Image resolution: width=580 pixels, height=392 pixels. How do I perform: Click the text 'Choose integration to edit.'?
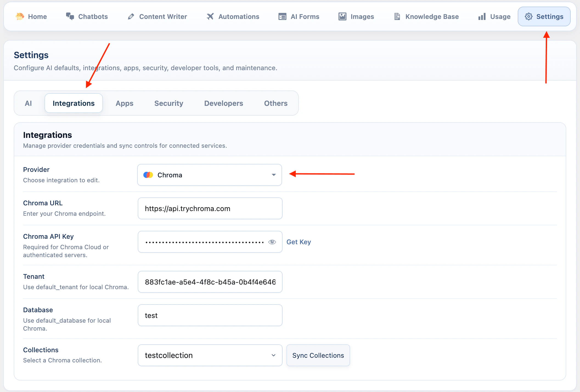click(x=61, y=180)
